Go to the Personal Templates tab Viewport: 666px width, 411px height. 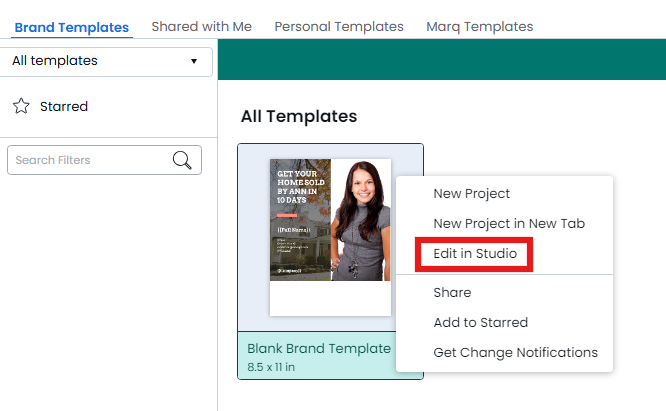tap(339, 27)
